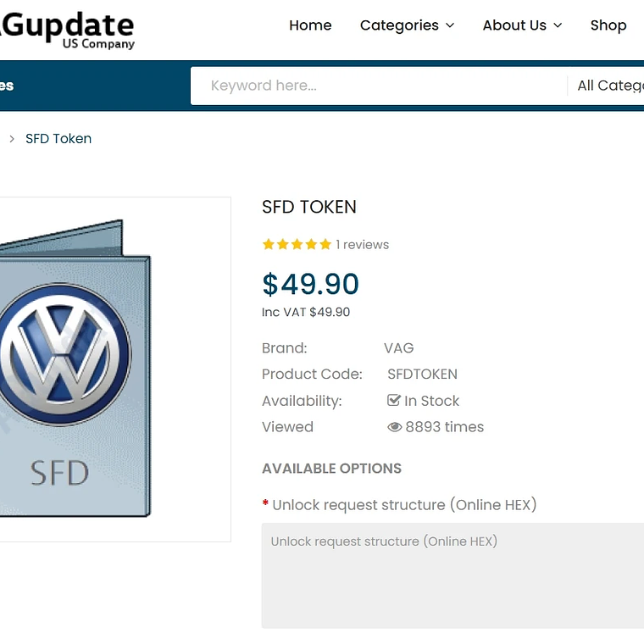Click the breadcrumb arrow before SFD Token
The height and width of the screenshot is (644, 644).
tap(12, 139)
